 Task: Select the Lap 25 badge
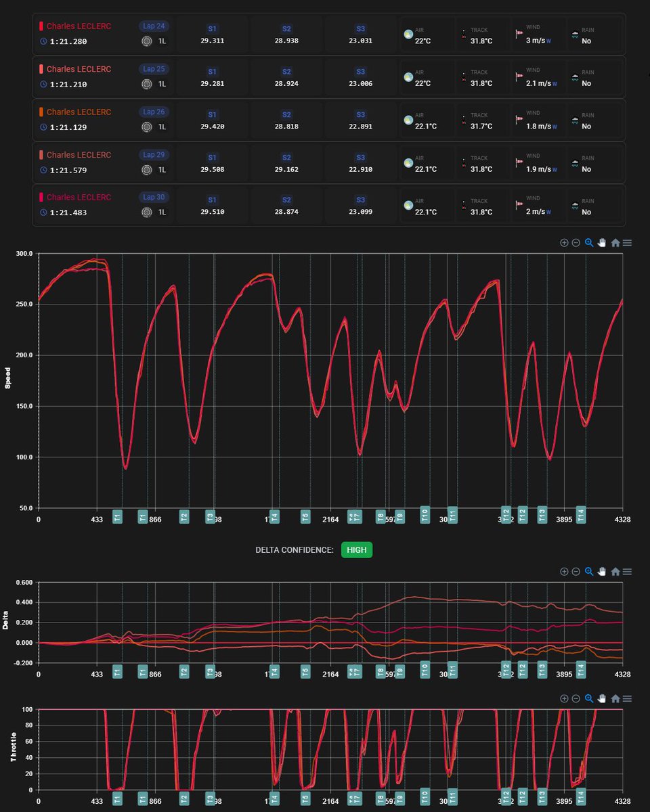[x=154, y=69]
